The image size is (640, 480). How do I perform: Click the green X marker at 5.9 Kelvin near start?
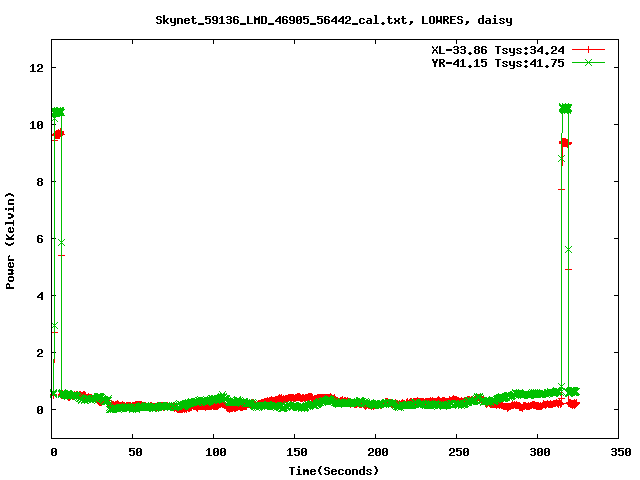61,243
